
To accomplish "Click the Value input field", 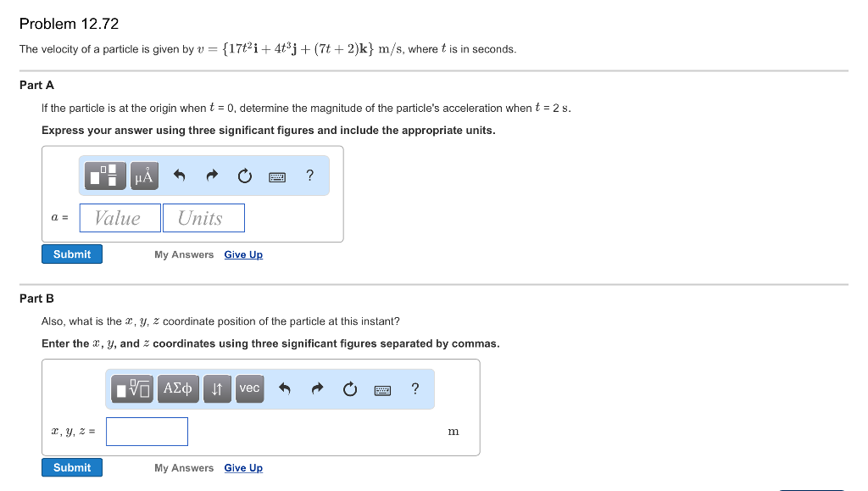I will click(119, 218).
